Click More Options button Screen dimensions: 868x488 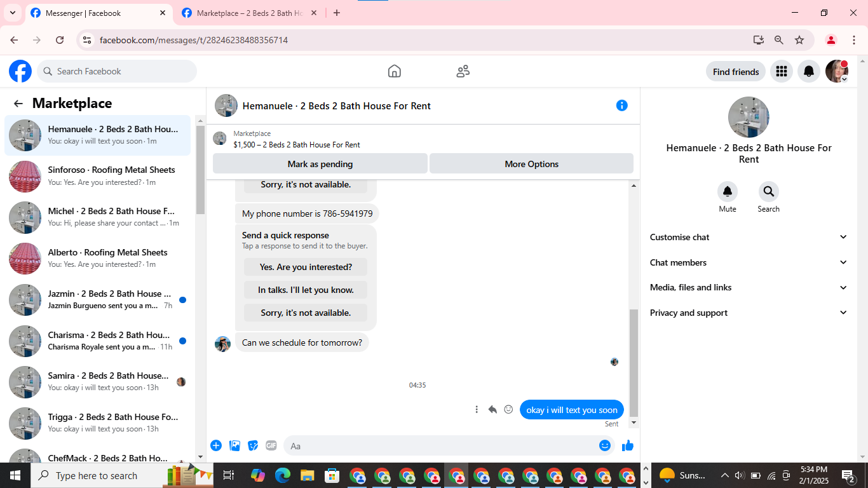[532, 164]
